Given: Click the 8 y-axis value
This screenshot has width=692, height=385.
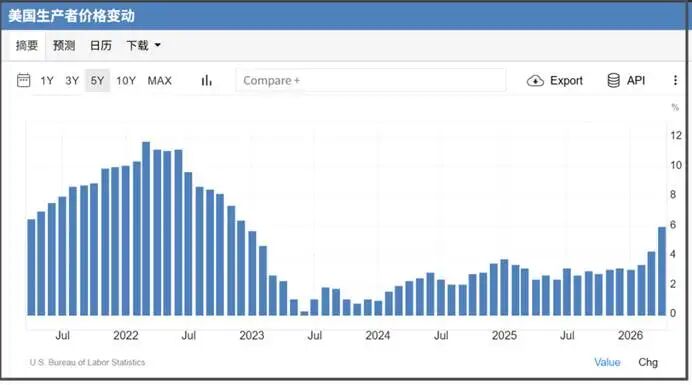Looking at the screenshot, I should [x=673, y=195].
